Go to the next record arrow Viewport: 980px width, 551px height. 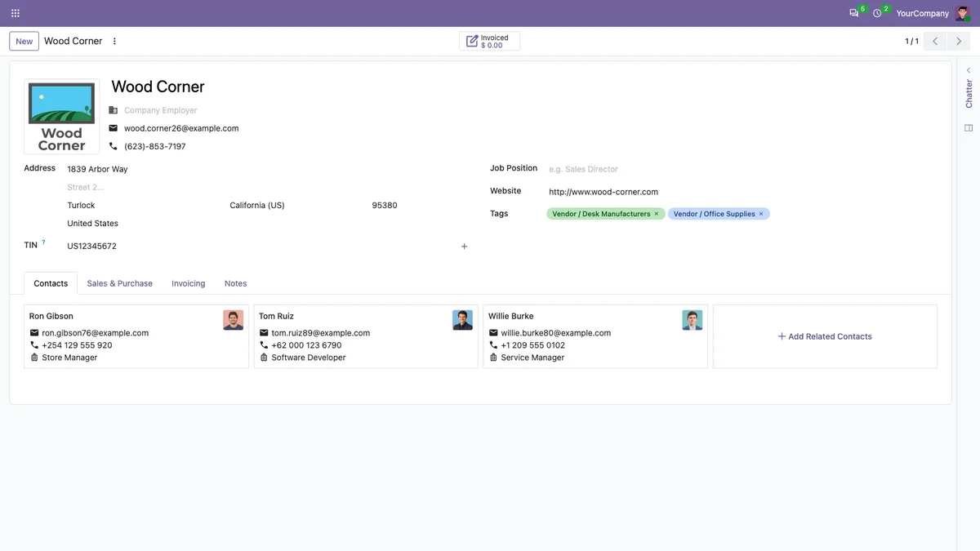(958, 41)
